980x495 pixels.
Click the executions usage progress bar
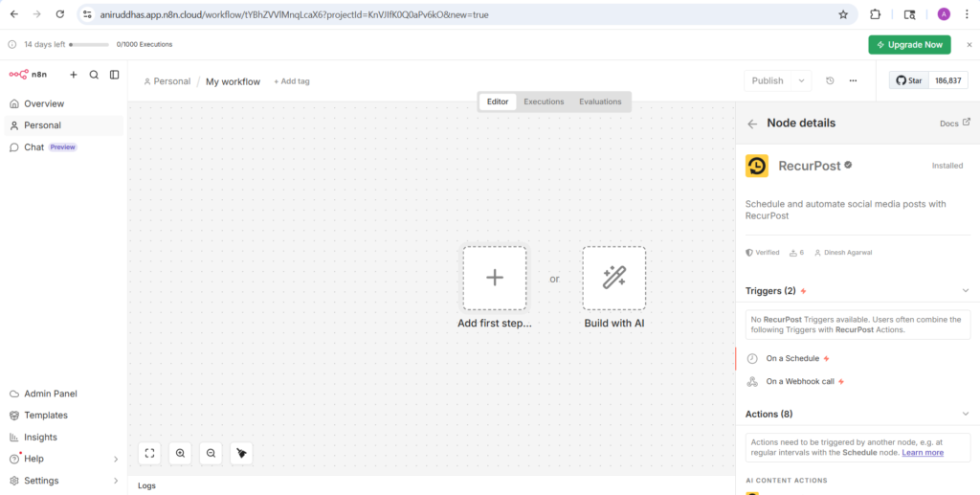coord(89,44)
